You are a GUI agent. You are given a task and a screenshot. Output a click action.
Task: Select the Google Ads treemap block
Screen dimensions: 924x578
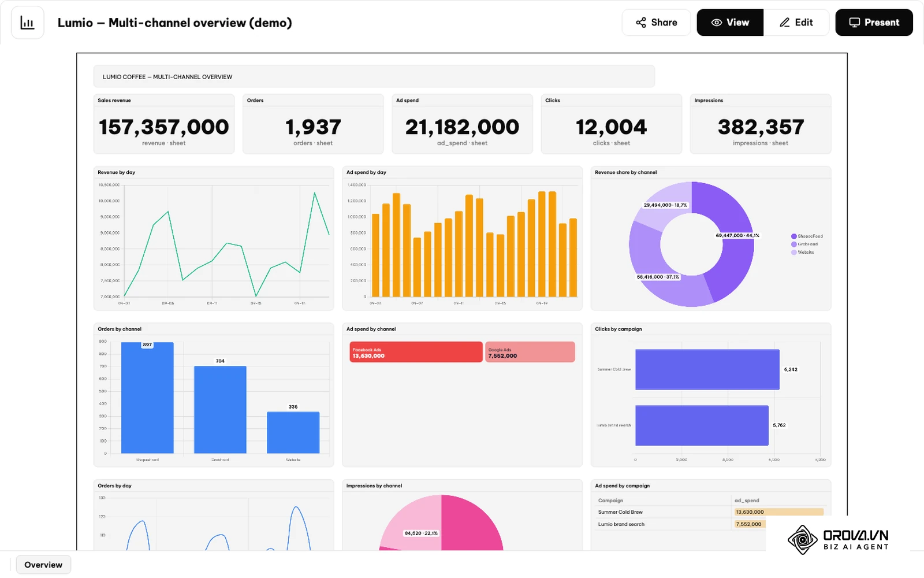(530, 352)
